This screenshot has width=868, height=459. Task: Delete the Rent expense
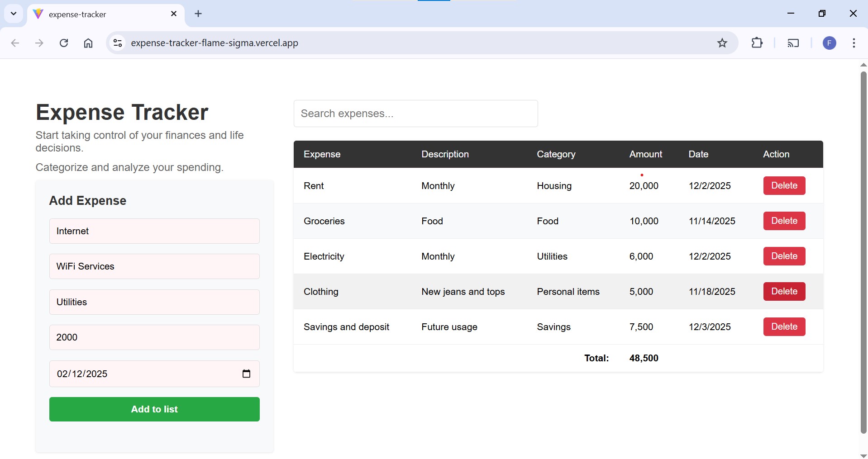pos(784,185)
